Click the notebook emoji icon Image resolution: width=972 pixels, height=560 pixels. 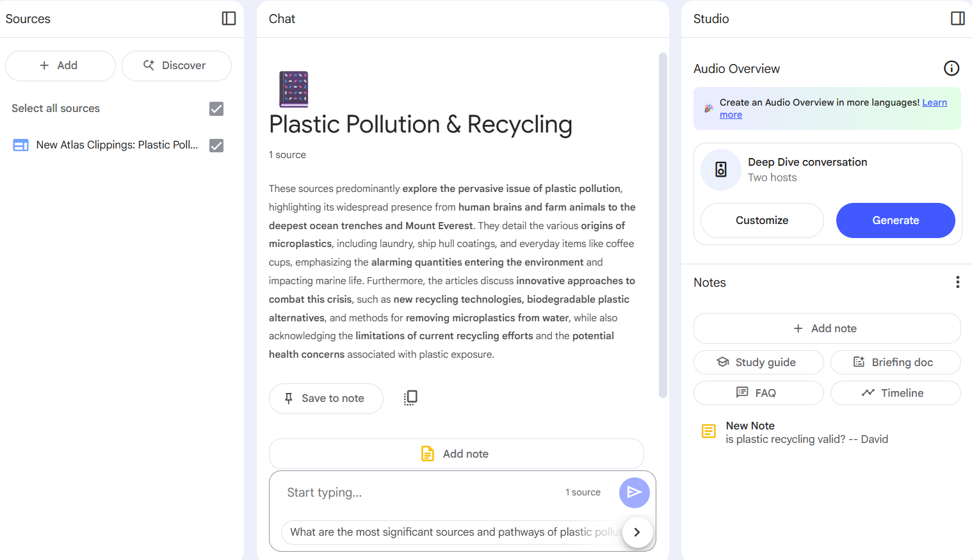(294, 89)
